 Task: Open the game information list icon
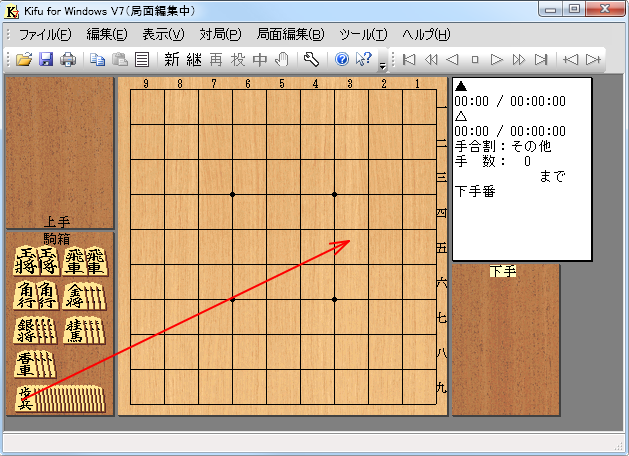tap(142, 59)
